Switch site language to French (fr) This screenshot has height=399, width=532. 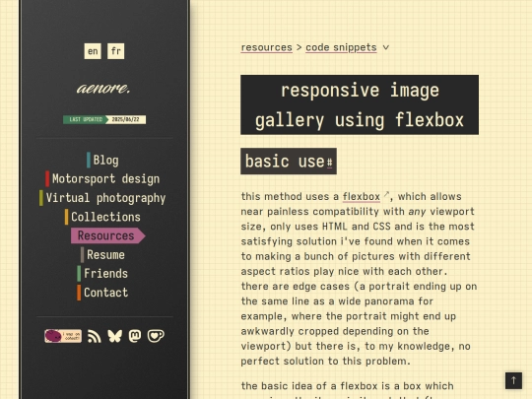pos(115,51)
